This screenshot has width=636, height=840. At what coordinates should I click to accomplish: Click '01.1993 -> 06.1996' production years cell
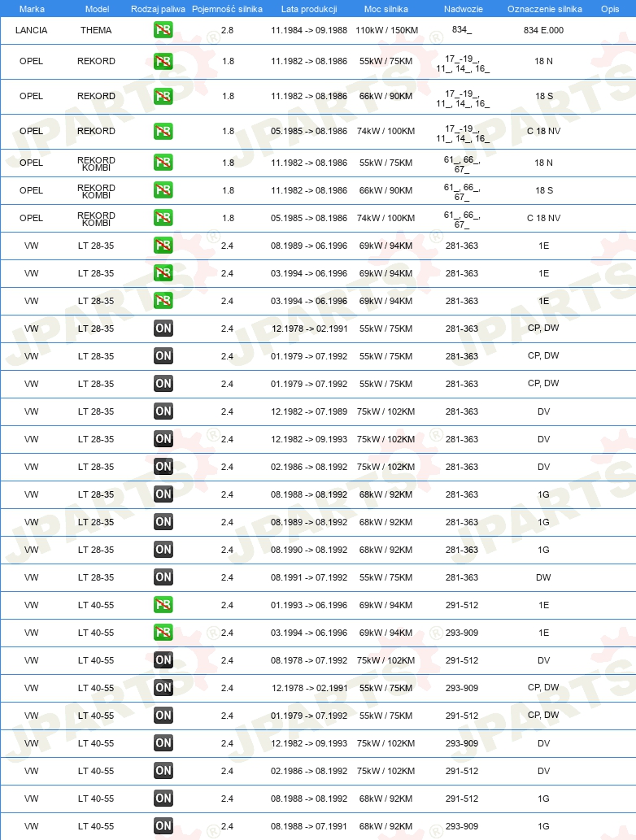(309, 605)
